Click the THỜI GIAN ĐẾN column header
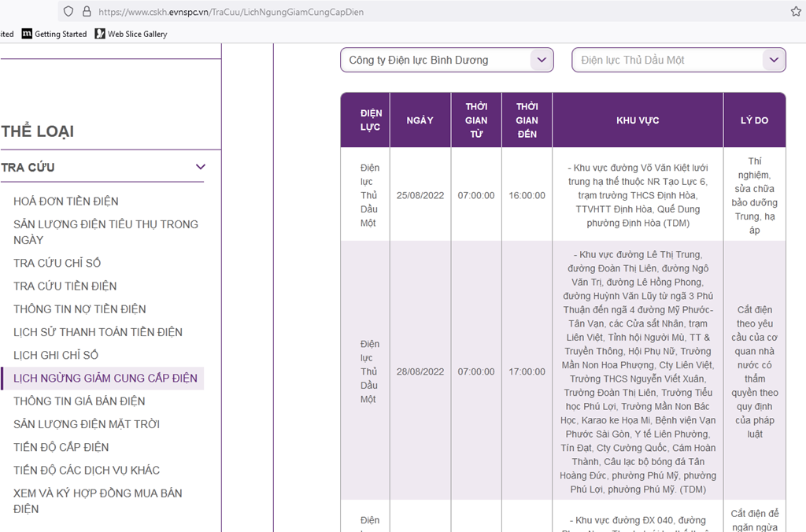Viewport: 806px width, 532px height. tap(527, 120)
